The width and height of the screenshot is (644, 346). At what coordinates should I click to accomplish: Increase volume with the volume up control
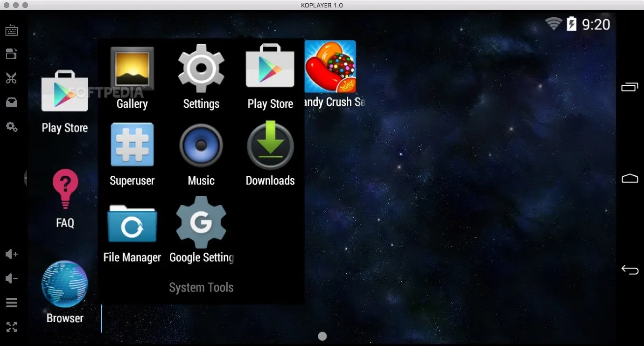12,254
